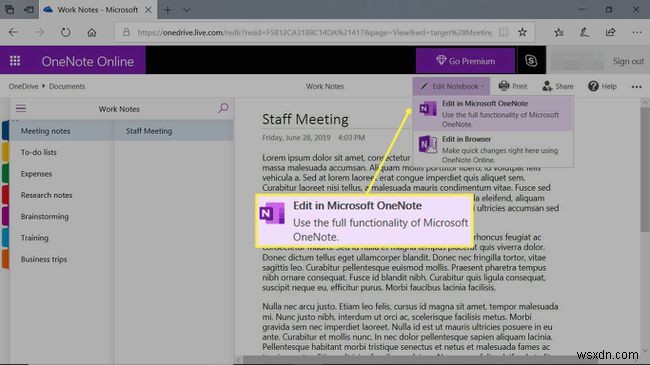Open Skype from the header bar

pyautogui.click(x=531, y=61)
